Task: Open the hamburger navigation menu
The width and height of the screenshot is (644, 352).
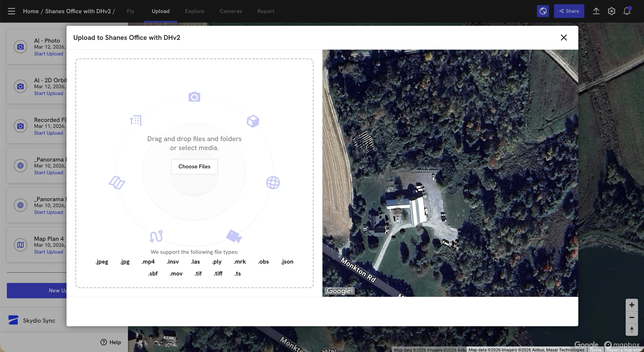Action: 11,11
